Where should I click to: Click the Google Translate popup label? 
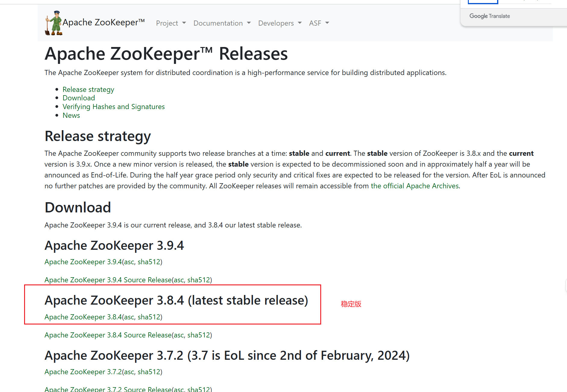click(x=490, y=16)
